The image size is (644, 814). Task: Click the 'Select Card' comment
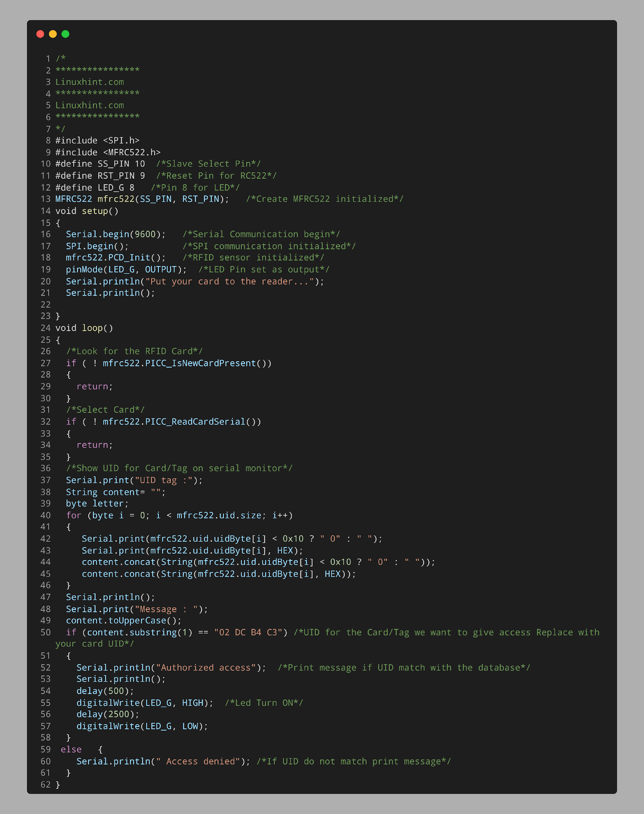[x=105, y=410]
